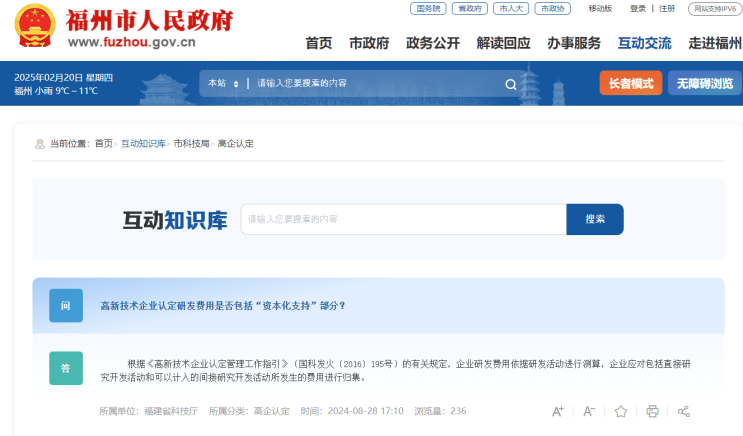Image resolution: width=743 pixels, height=436 pixels.
Task: Open the 走进福州 navigation item
Action: tap(715, 43)
